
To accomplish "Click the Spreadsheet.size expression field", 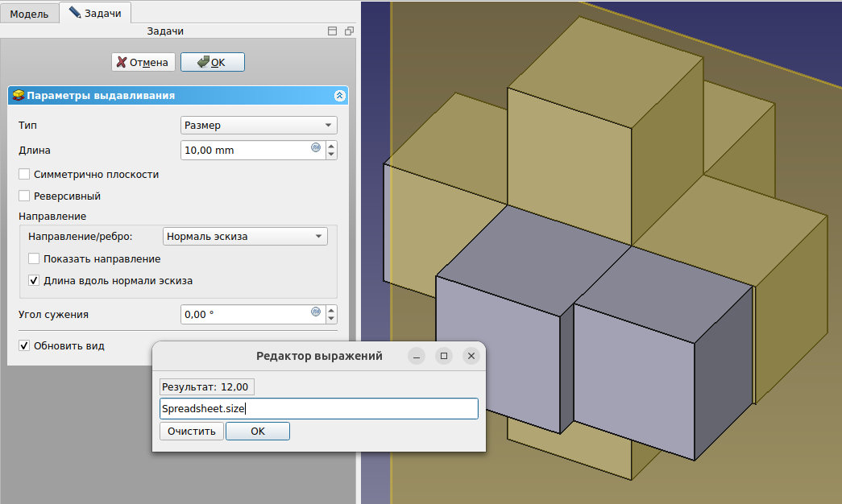I will click(x=319, y=408).
